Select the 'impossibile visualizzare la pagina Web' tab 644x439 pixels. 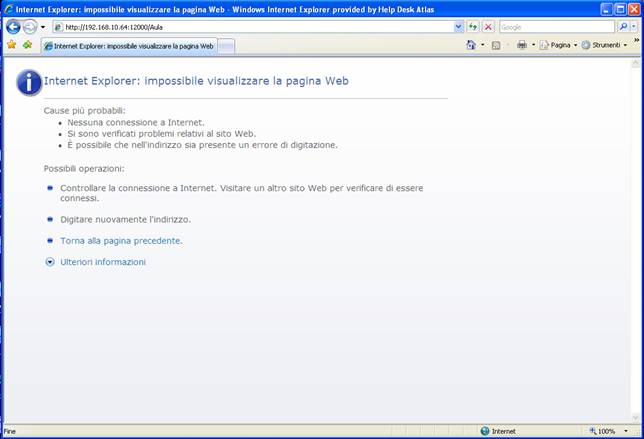[129, 46]
